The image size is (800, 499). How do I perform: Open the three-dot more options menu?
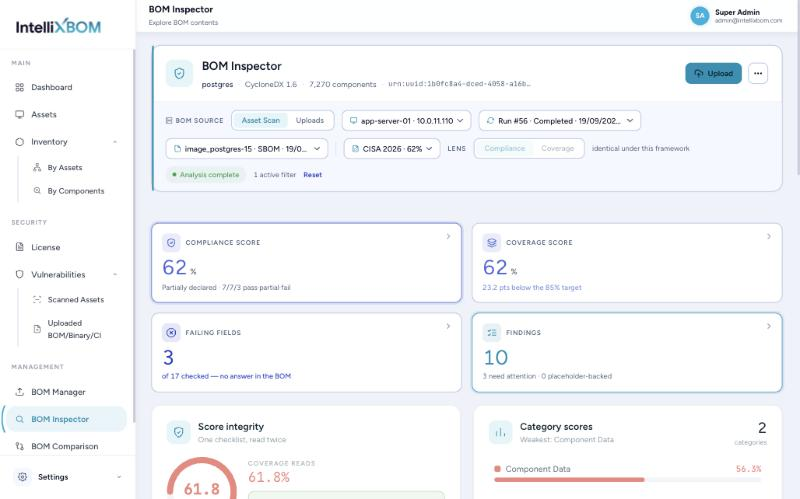pos(758,73)
